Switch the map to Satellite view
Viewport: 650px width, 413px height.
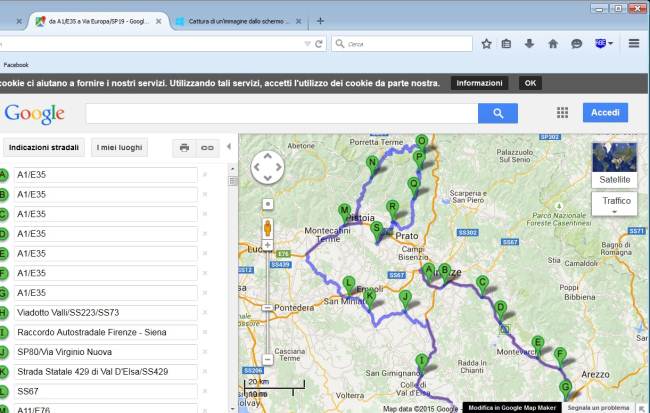[614, 165]
